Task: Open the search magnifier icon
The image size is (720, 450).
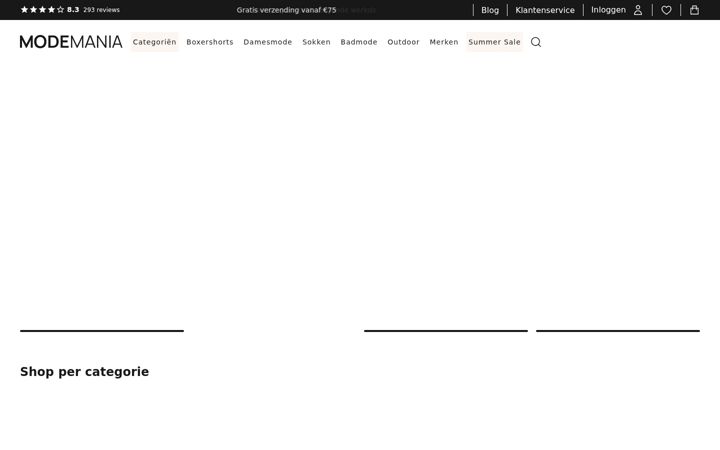Action: pyautogui.click(x=535, y=42)
